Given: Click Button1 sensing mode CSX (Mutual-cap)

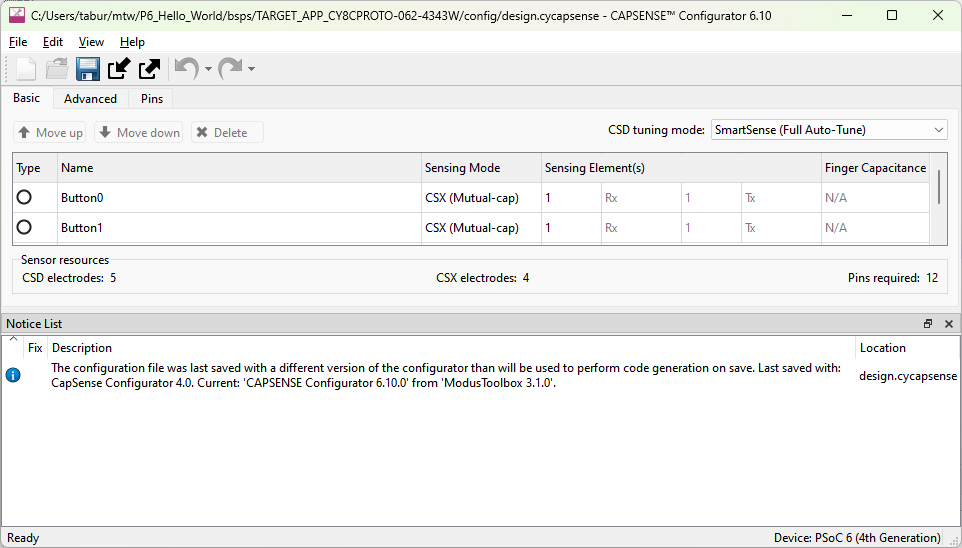Looking at the screenshot, I should tap(481, 228).
